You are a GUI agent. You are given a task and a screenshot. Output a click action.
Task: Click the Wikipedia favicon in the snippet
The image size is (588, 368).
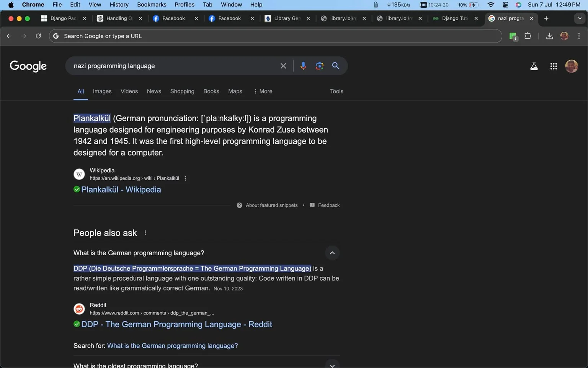point(79,174)
